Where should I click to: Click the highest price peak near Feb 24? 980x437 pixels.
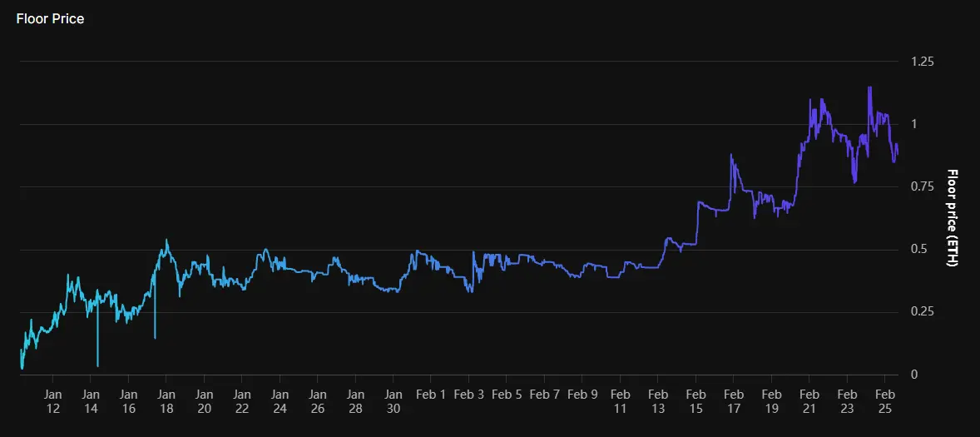tap(869, 88)
